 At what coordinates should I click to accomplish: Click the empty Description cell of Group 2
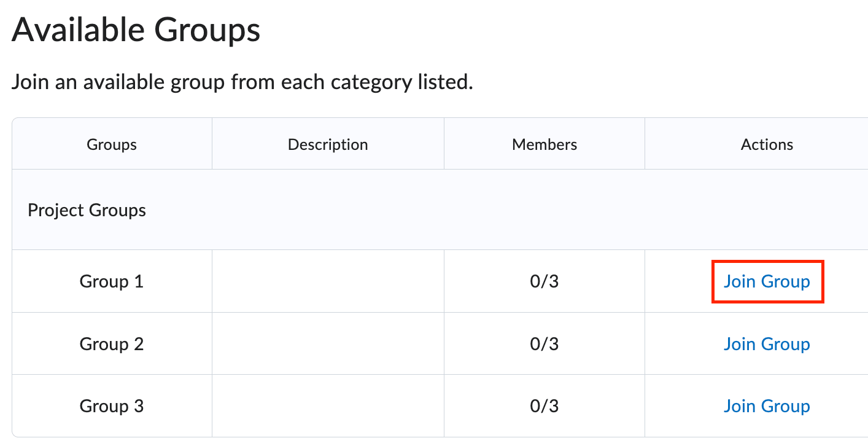tap(328, 344)
